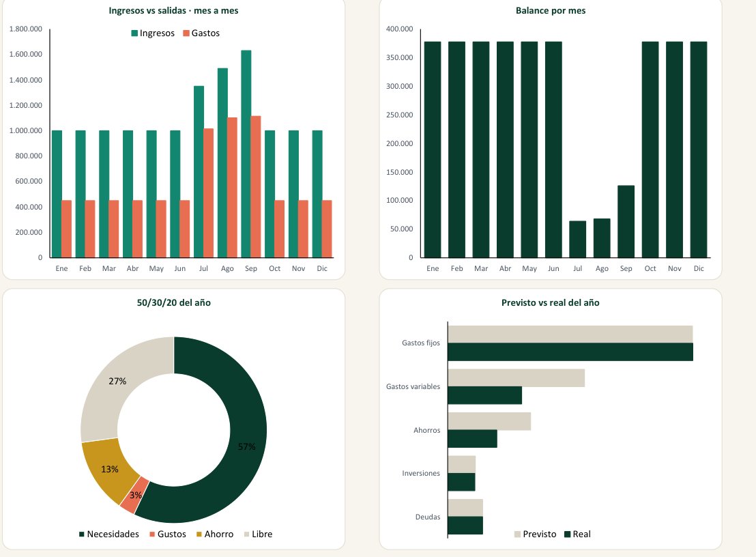
Task: Click the Libre legend entry
Action: tap(259, 534)
